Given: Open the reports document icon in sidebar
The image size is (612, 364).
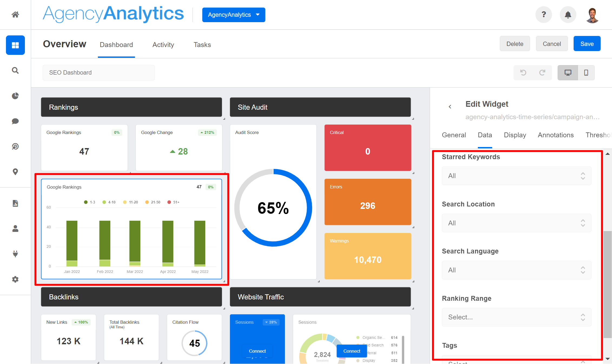Looking at the screenshot, I should 15,203.
